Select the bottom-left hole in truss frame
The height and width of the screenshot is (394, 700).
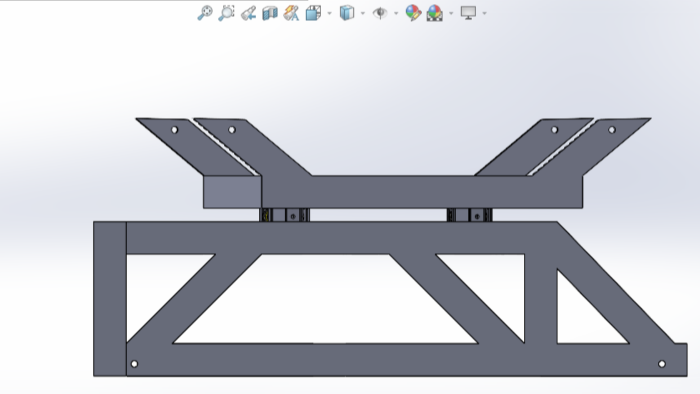pos(134,364)
